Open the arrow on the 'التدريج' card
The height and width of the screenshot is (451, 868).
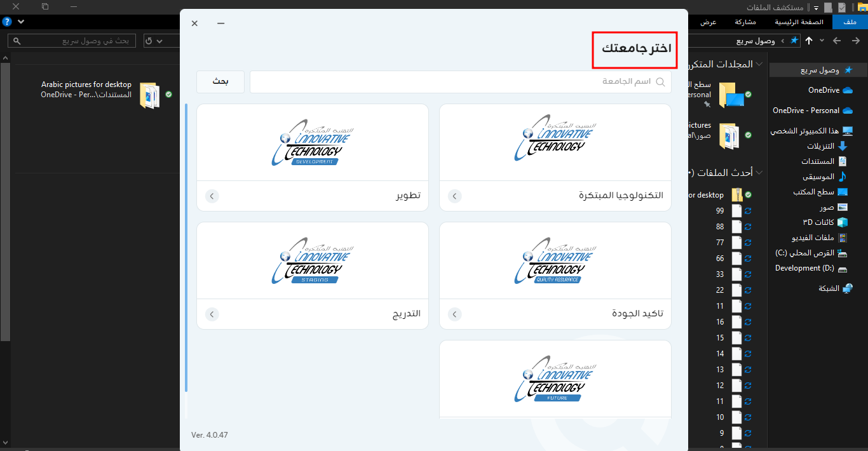click(212, 314)
